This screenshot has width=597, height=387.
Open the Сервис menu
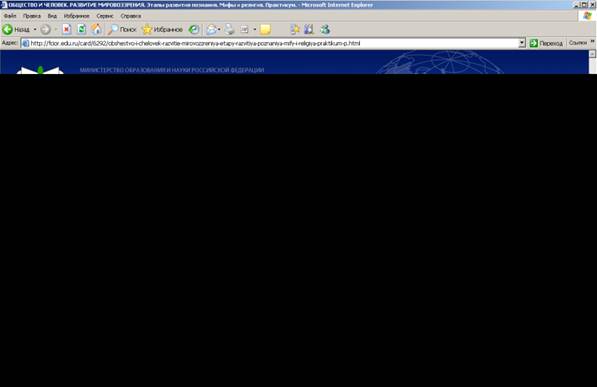(105, 16)
